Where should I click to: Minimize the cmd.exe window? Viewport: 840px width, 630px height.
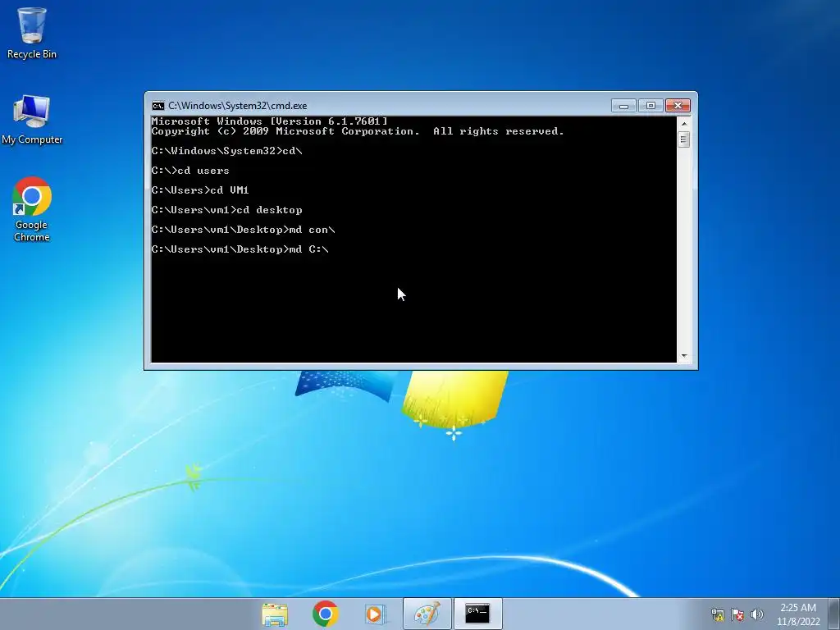pos(623,106)
